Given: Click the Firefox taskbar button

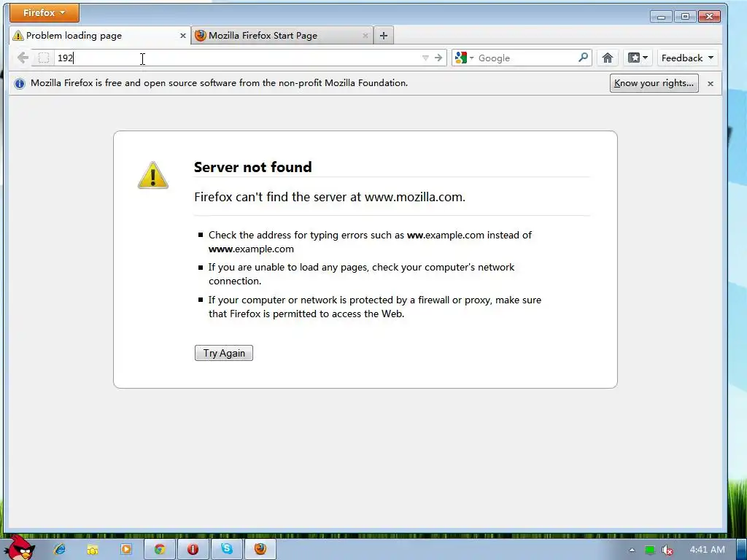Looking at the screenshot, I should [x=260, y=549].
